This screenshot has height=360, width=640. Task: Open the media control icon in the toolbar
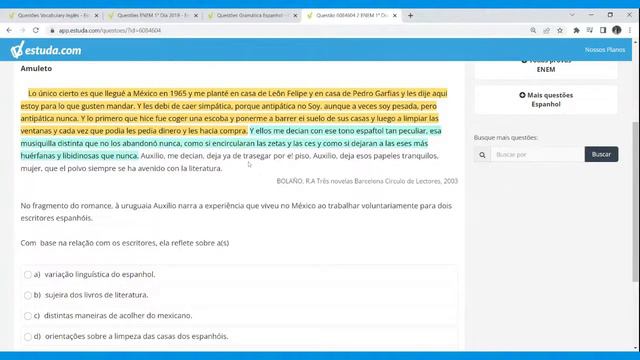point(590,30)
